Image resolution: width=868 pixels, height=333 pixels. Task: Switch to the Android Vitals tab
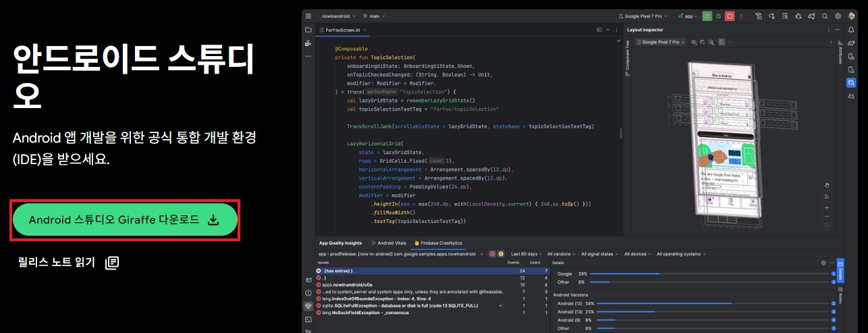coord(388,242)
